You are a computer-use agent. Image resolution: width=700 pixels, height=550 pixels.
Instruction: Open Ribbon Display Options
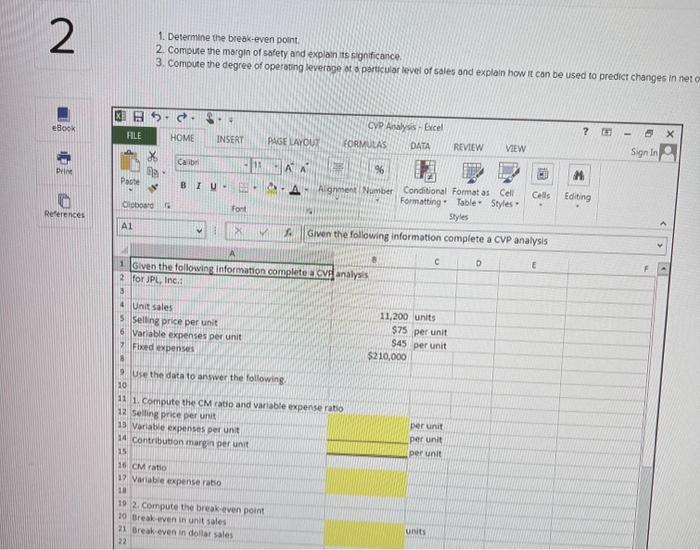606,132
